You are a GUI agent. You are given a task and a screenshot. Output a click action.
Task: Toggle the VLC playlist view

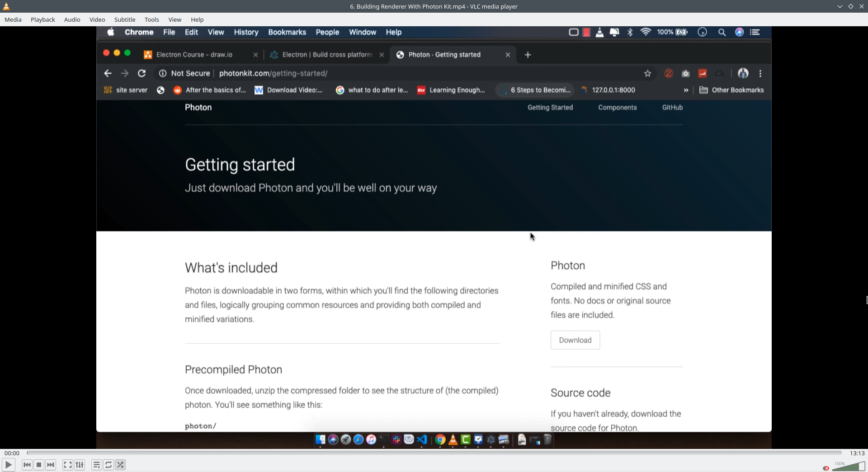click(x=96, y=465)
